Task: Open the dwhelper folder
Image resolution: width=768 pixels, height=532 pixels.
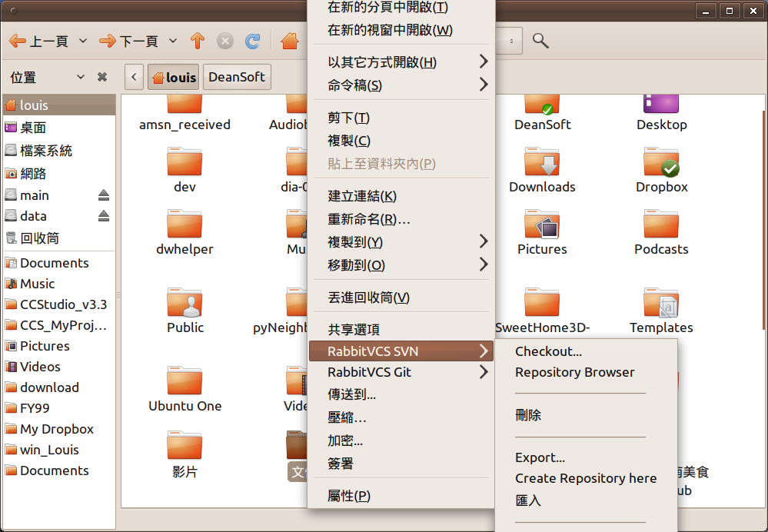Action: (185, 232)
